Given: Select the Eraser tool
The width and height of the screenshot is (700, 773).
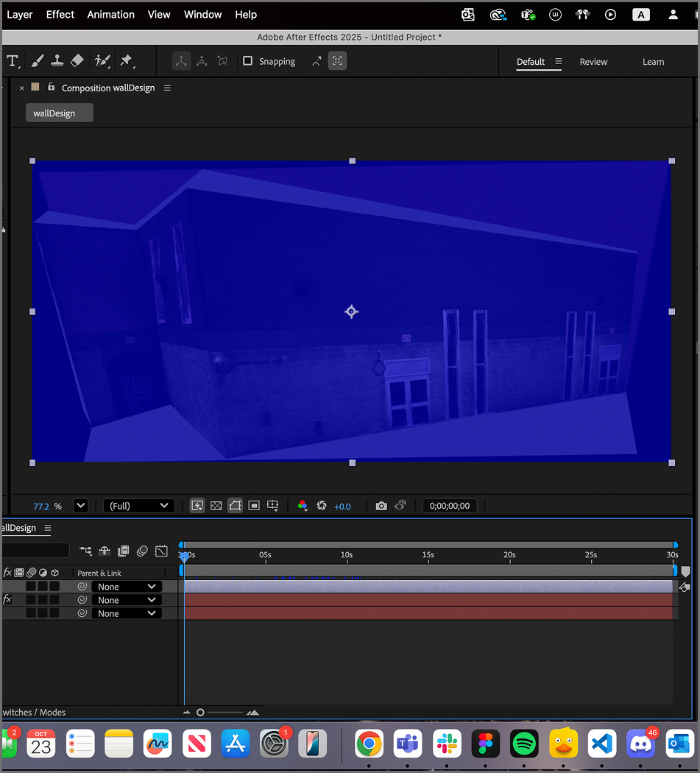Looking at the screenshot, I should pyautogui.click(x=77, y=61).
